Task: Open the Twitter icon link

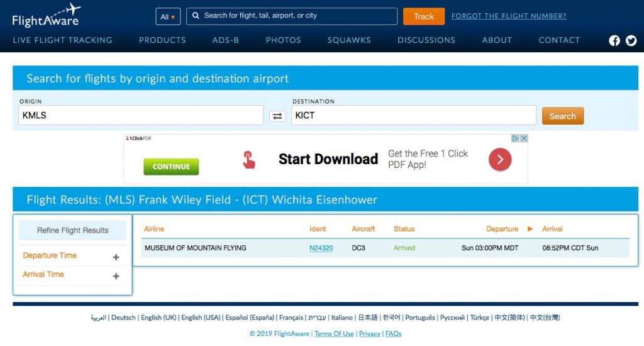Action: coord(631,41)
